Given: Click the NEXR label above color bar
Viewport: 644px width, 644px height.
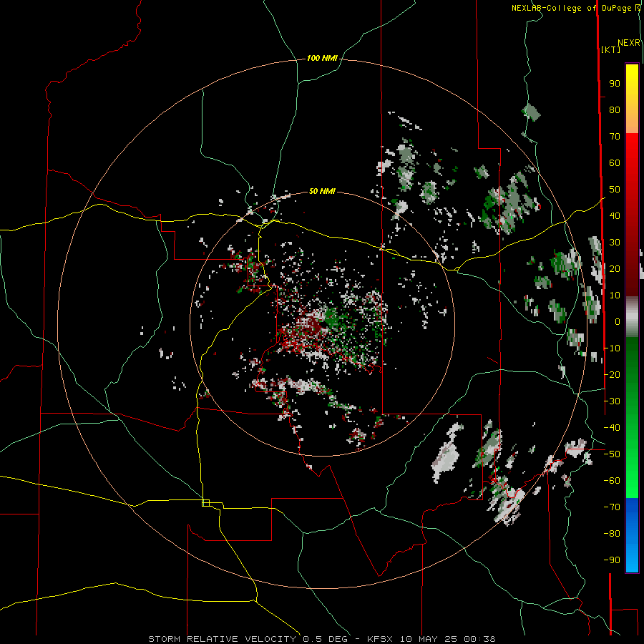Looking at the screenshot, I should point(629,43).
